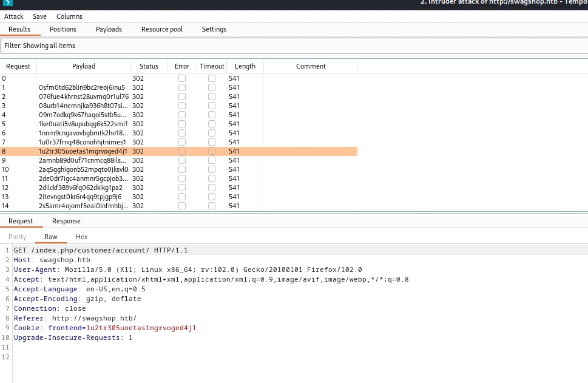Click the Referer: http://swagshop.htb/ line

click(75, 319)
